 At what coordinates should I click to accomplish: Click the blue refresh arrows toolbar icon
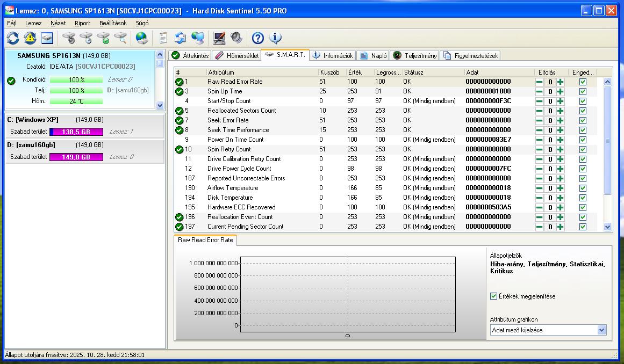[x=13, y=38]
